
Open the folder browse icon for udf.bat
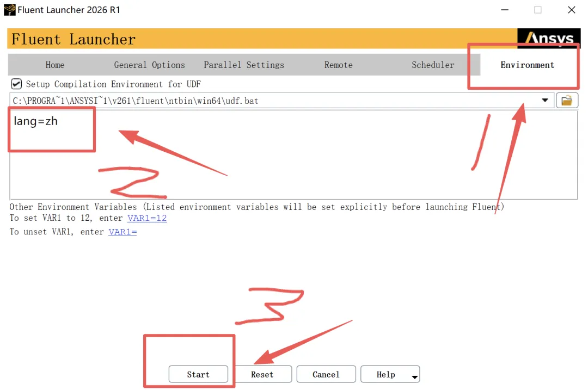pos(567,101)
